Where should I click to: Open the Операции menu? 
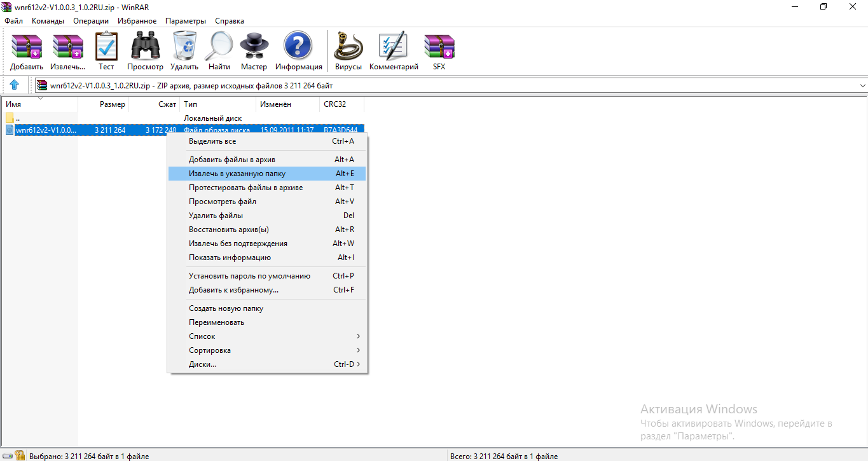91,21
